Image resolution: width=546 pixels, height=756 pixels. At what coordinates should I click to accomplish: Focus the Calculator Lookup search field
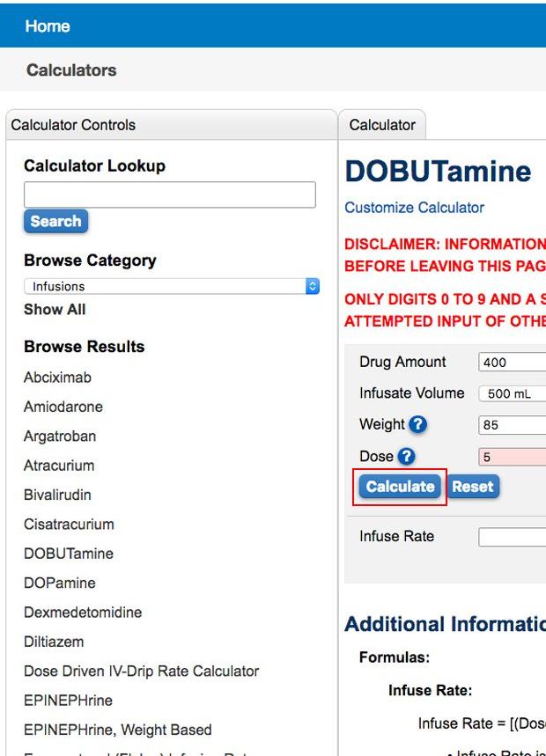click(x=169, y=195)
